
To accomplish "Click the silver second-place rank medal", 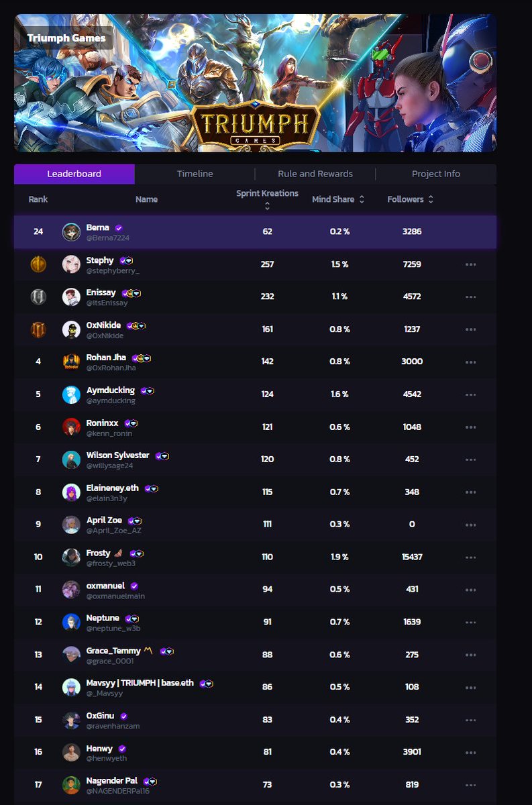I will [38, 297].
